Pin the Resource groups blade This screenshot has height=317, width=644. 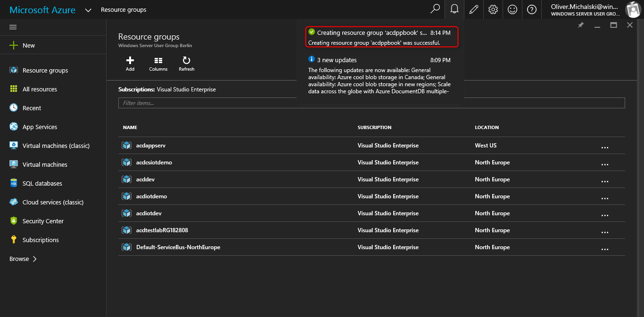click(581, 25)
